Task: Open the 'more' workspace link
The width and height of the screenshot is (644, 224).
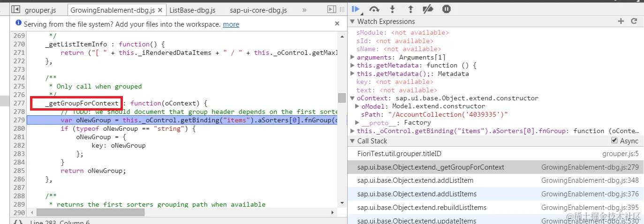Action: point(231,24)
